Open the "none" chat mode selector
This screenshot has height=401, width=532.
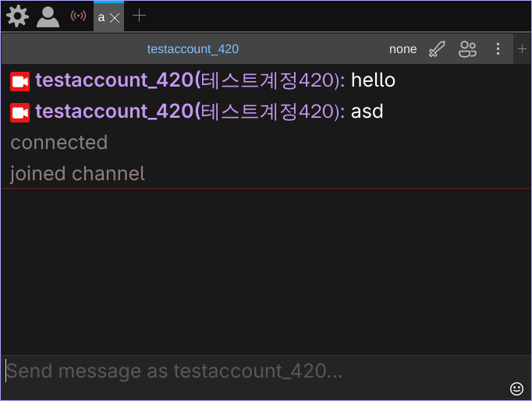403,49
